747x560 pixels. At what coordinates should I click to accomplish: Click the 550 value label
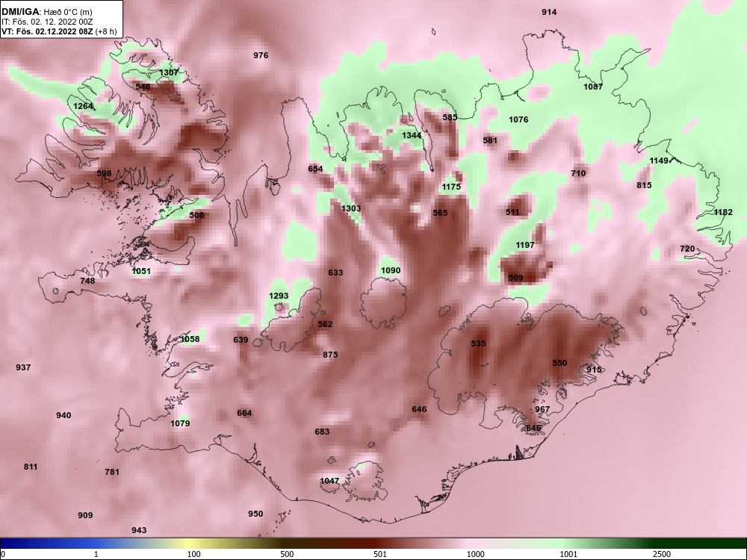click(560, 362)
